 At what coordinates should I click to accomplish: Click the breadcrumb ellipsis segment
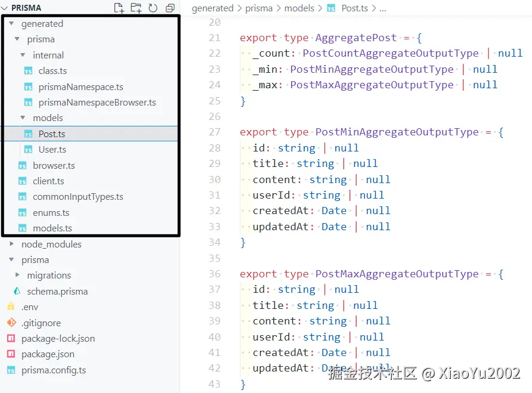(383, 9)
